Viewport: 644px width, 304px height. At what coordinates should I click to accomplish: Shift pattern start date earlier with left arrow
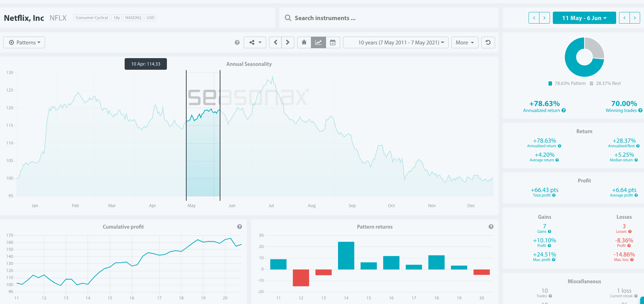534,18
